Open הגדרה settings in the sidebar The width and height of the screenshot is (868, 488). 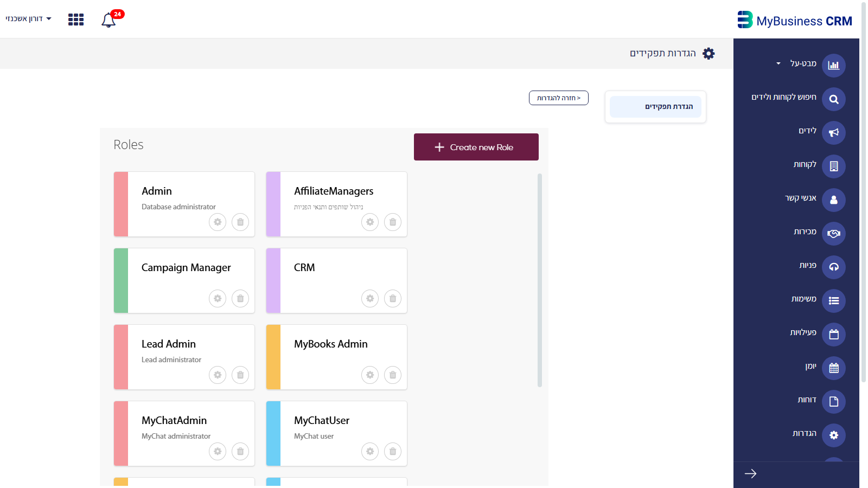click(x=819, y=435)
